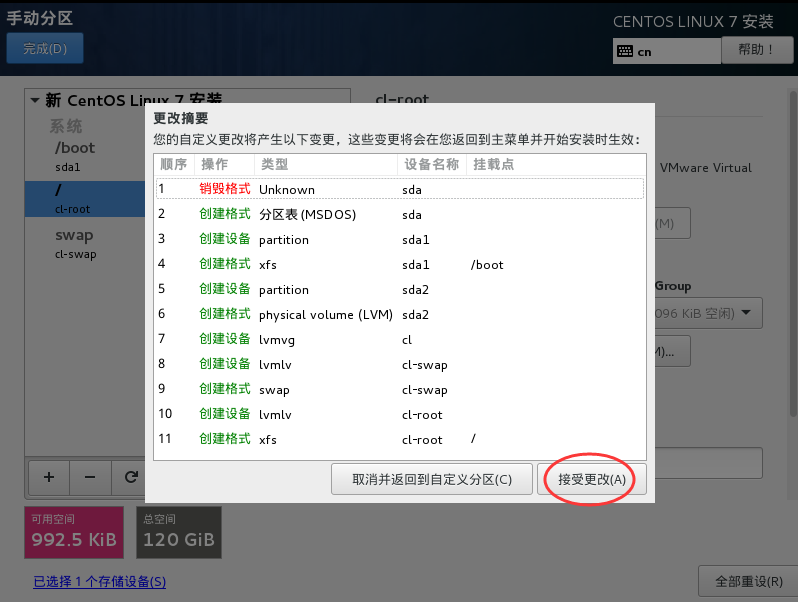This screenshot has height=602, width=798.
Task: Select row 4 xfs sda1 /boot entry
Action: pyautogui.click(x=399, y=264)
